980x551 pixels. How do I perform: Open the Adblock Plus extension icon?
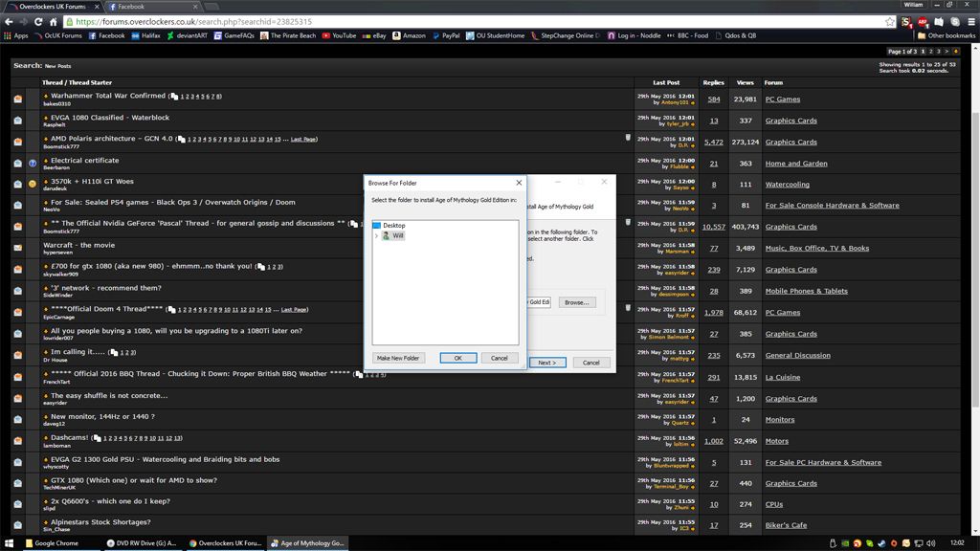tap(923, 22)
